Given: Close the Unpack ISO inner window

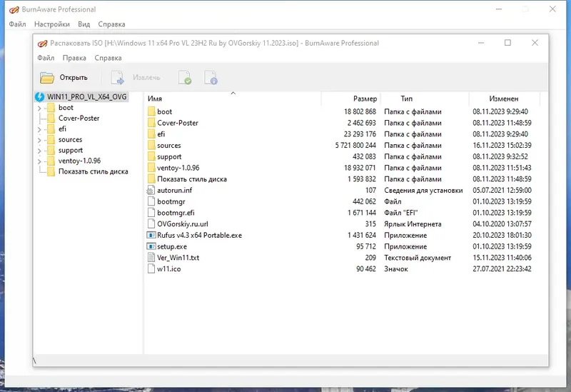Looking at the screenshot, I should 535,43.
